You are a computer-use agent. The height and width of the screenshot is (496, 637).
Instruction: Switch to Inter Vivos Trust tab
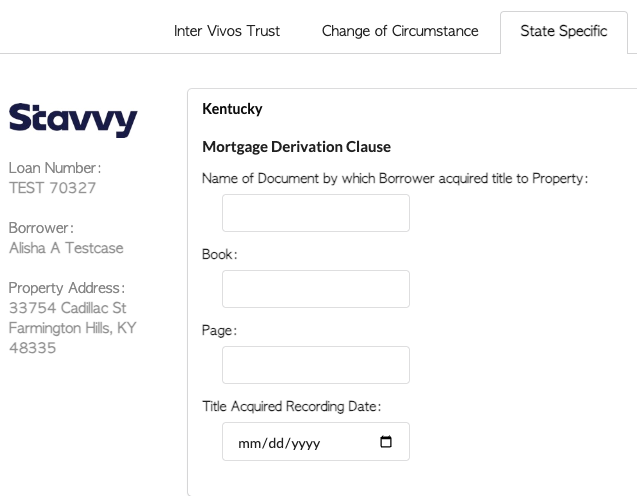click(227, 31)
